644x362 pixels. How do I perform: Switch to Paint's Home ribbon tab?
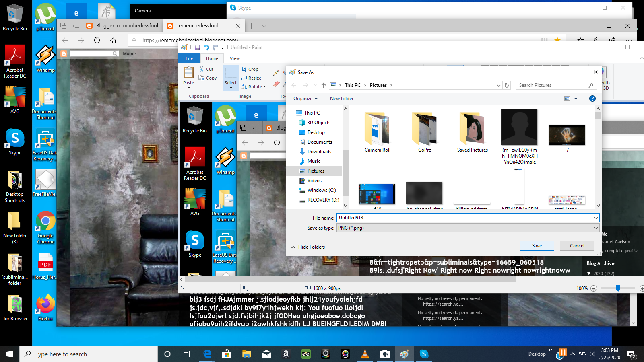[x=212, y=58]
